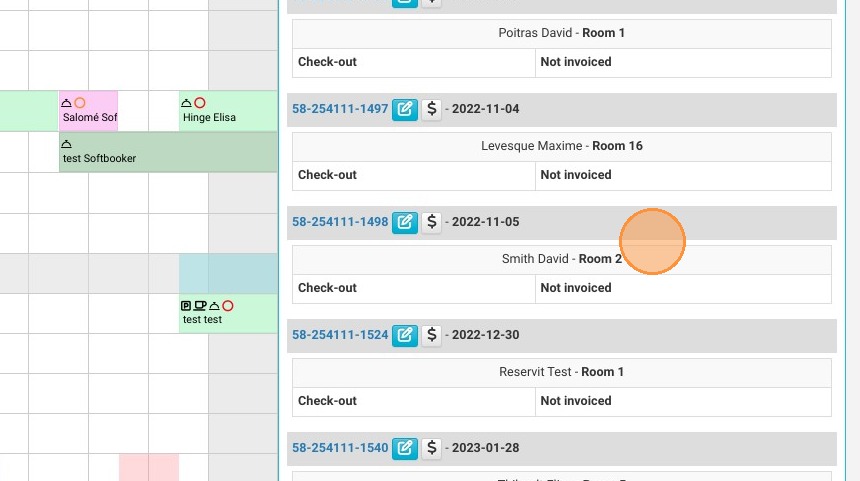Open reservation link 58-254111-1540
The height and width of the screenshot is (481, 860).
340,448
